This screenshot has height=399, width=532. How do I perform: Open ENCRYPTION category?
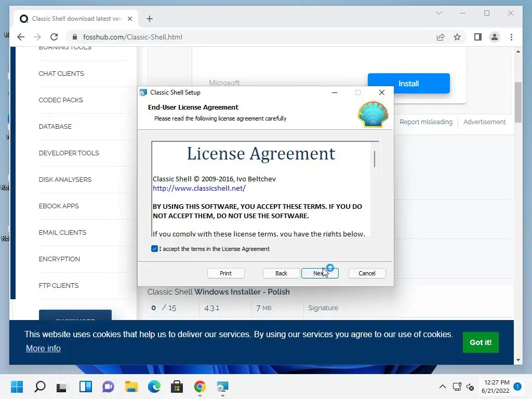59,259
